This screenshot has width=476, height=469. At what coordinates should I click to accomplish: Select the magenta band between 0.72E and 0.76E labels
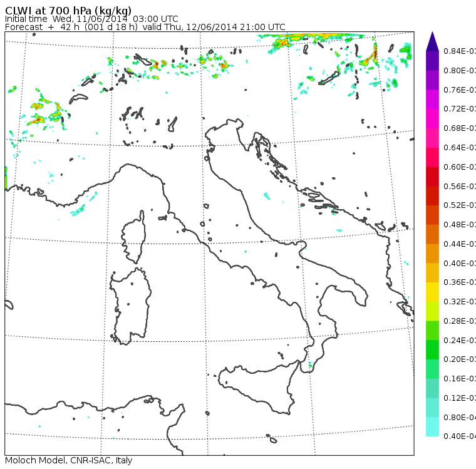coord(432,100)
